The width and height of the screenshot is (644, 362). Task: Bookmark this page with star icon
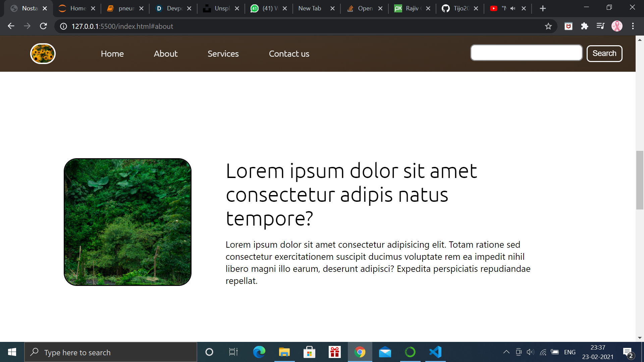pyautogui.click(x=548, y=26)
